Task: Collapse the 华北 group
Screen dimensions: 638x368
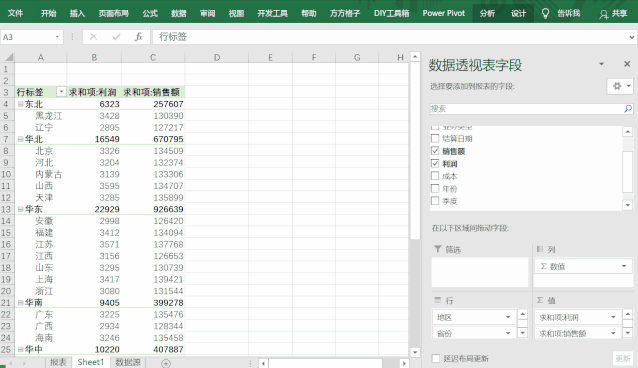Action: point(20,139)
